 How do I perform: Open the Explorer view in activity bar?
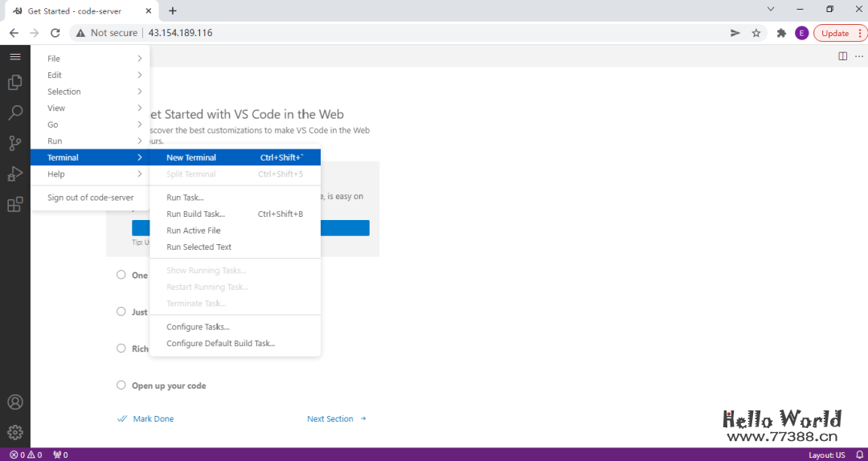14,82
